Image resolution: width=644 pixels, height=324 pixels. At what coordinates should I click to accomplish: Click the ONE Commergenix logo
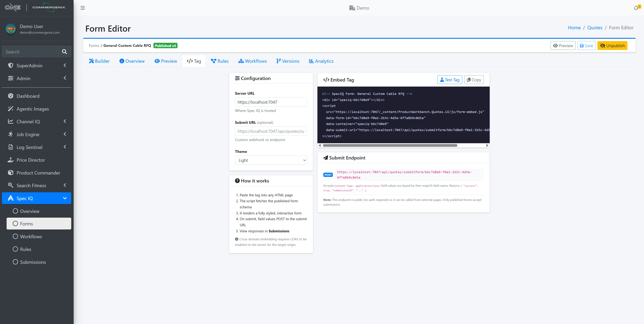point(35,7)
